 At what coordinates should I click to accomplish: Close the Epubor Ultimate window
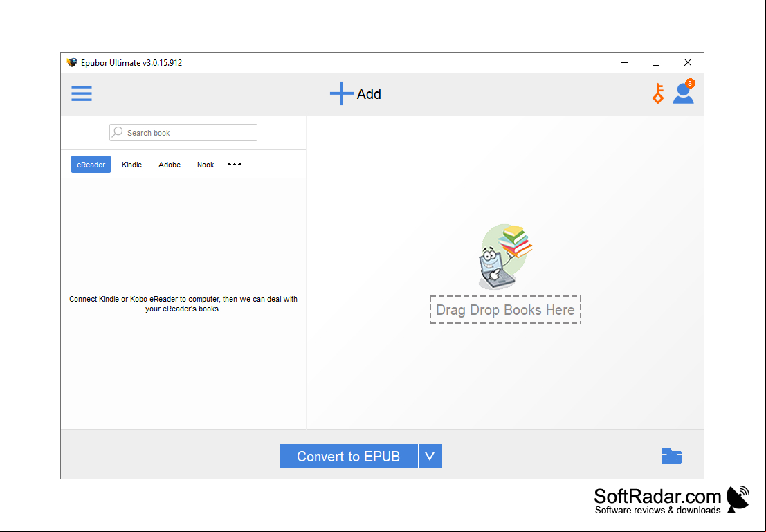pyautogui.click(x=688, y=62)
